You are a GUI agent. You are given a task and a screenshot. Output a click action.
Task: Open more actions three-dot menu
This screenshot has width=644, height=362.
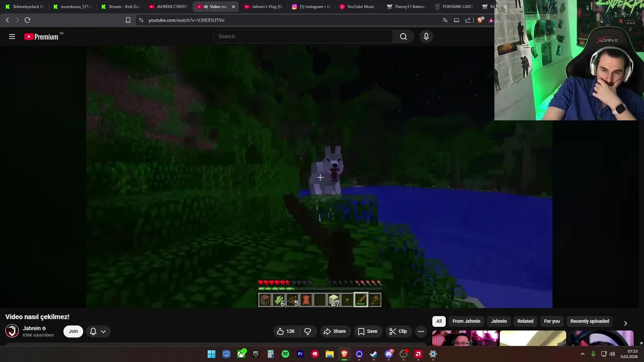coord(421,331)
